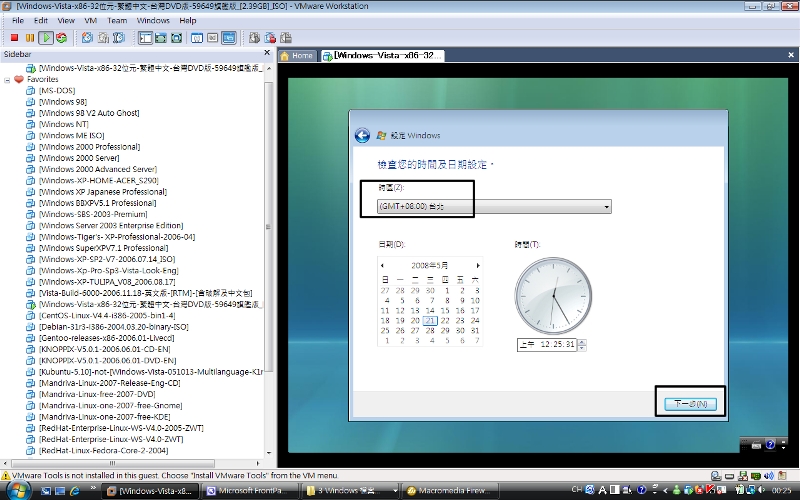Switch to the Home tab
Viewport: 800px width, 500px height.
[x=297, y=56]
